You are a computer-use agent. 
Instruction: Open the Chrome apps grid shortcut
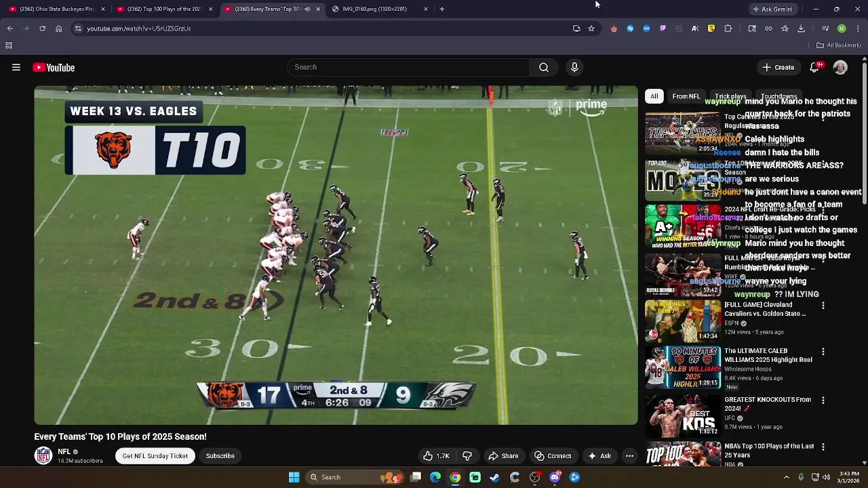(x=9, y=45)
